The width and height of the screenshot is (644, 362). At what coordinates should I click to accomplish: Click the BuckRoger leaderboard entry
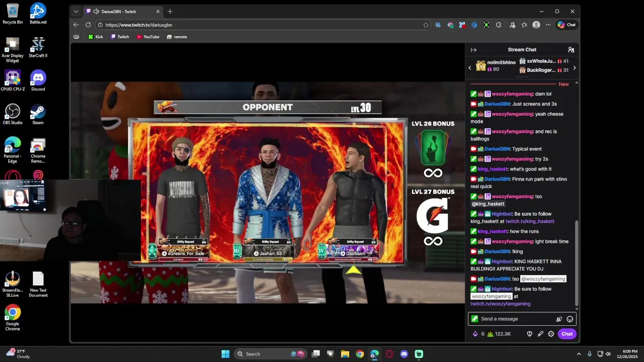point(544,70)
